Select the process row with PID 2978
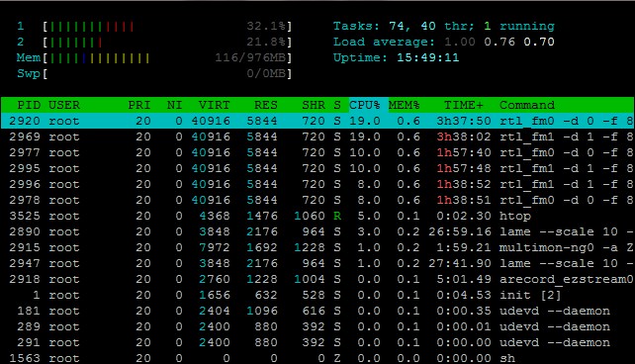The width and height of the screenshot is (635, 364). [x=317, y=200]
